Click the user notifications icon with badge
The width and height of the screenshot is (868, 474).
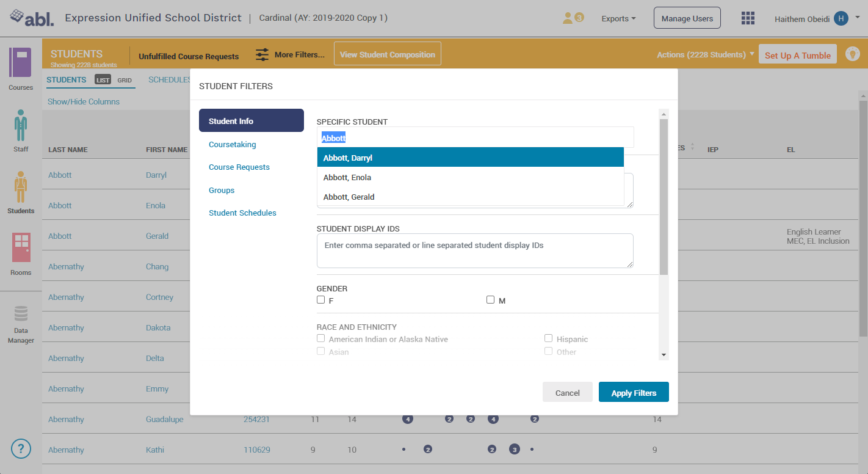click(572, 18)
